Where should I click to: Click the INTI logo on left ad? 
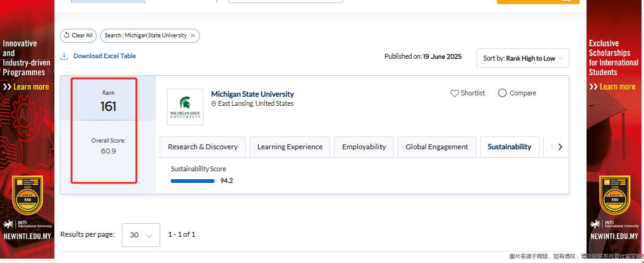27,224
